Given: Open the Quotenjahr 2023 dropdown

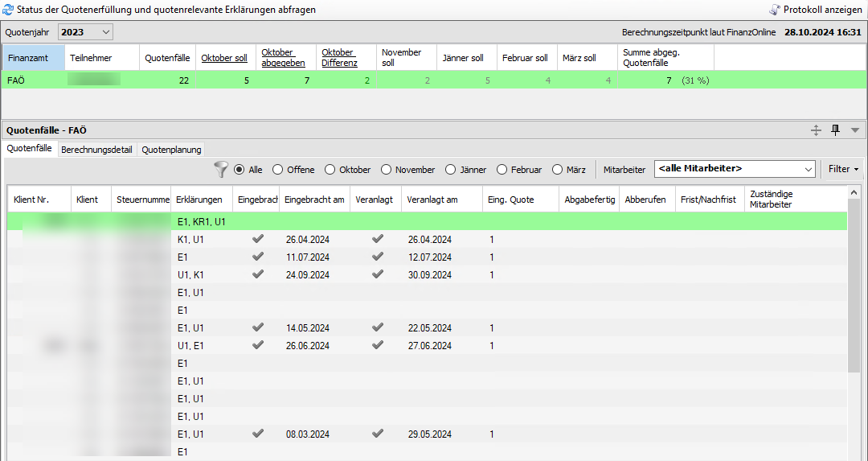Looking at the screenshot, I should pyautogui.click(x=85, y=32).
